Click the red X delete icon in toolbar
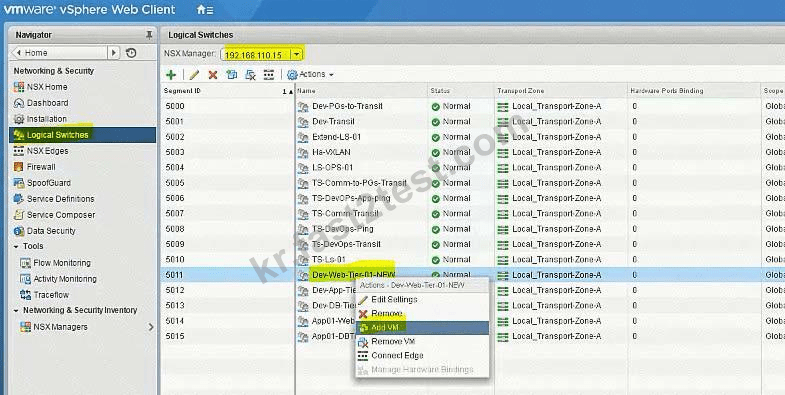785x395 pixels. coord(213,75)
